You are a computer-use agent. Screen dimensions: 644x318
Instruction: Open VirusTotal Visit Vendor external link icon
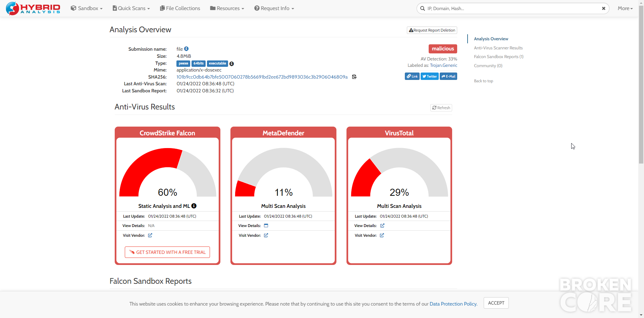382,235
